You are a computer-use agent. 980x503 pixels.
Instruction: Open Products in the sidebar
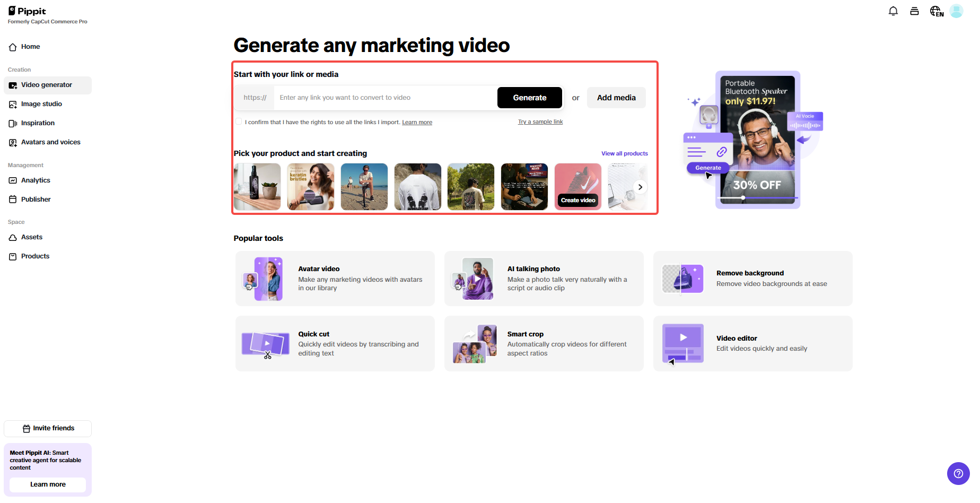click(x=48, y=256)
